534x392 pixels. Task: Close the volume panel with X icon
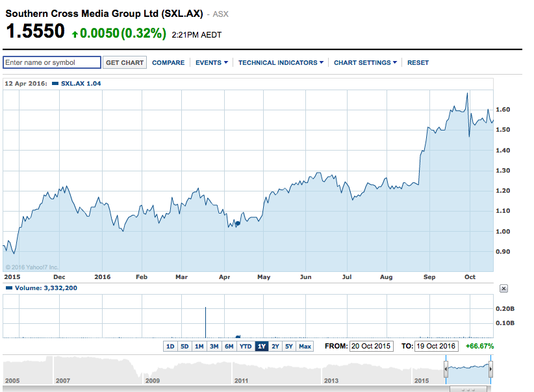503,289
